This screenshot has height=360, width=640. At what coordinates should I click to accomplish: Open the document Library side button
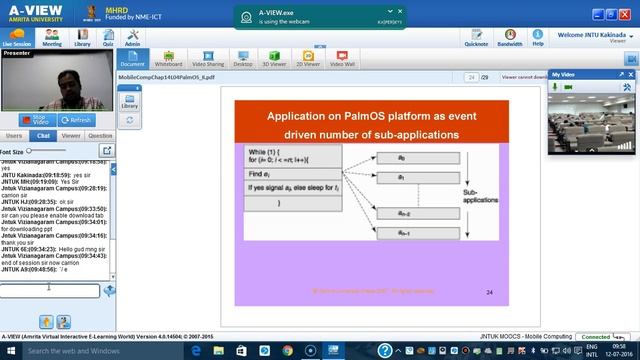click(130, 102)
